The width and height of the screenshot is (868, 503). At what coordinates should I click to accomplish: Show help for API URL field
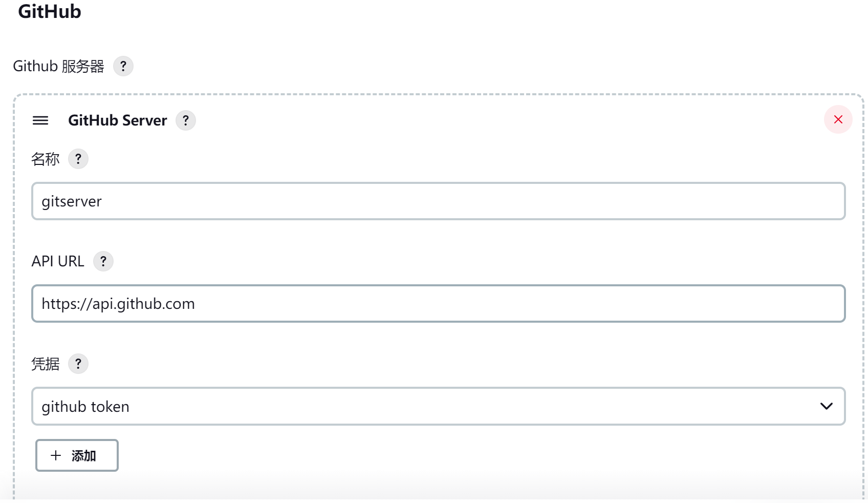(x=103, y=261)
